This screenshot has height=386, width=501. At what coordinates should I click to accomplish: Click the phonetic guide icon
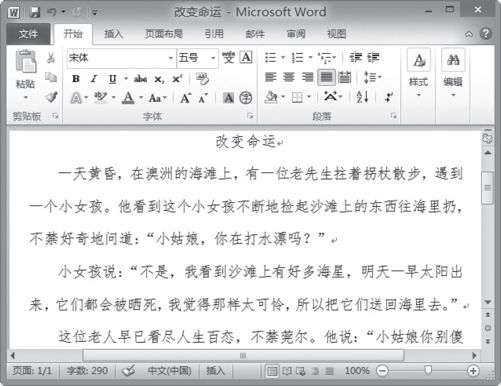tap(229, 58)
